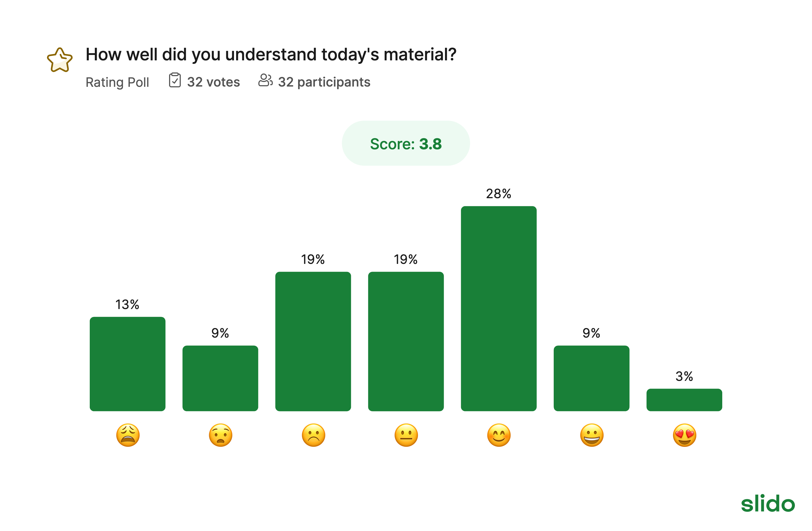Select the shortest bar labeled 3%

684,400
